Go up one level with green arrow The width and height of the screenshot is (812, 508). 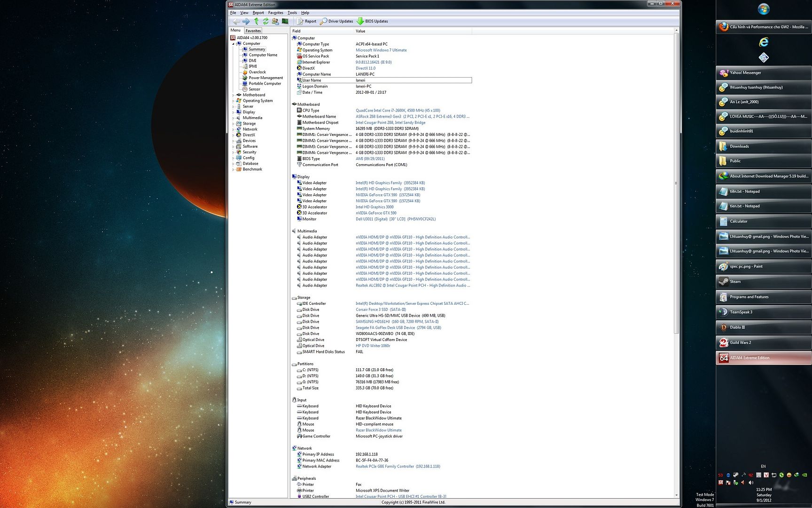(256, 21)
